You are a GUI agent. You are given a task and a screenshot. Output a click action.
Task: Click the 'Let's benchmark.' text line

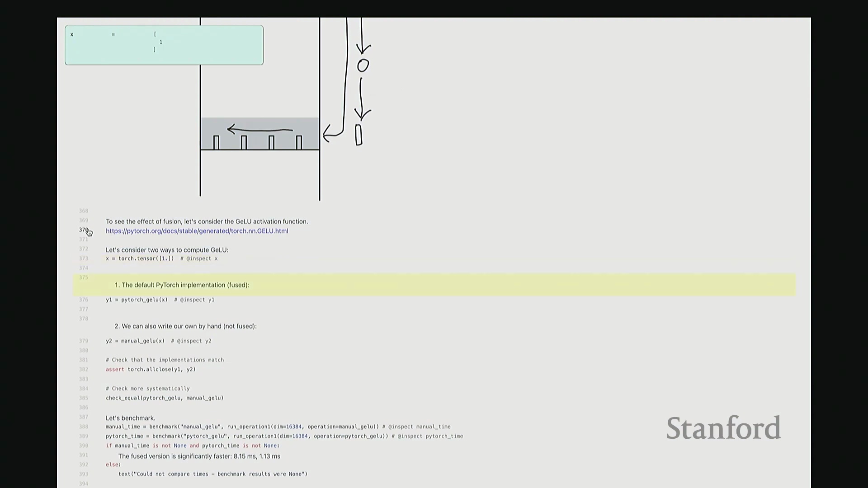coord(130,418)
